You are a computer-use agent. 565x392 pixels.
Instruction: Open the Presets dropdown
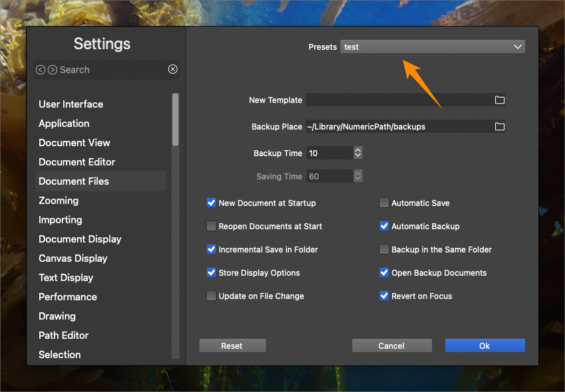tap(432, 47)
